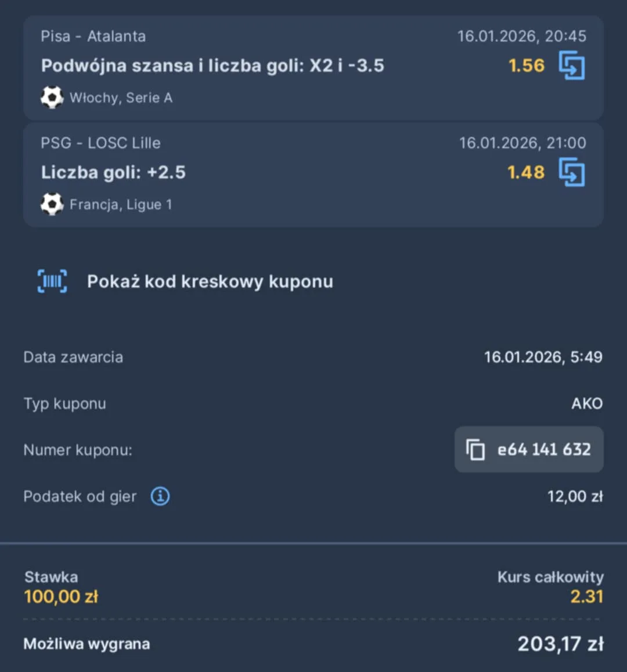This screenshot has width=627, height=672.
Task: Show the coupon barcode via Pokaż kod kreskowy
Action: [x=210, y=281]
